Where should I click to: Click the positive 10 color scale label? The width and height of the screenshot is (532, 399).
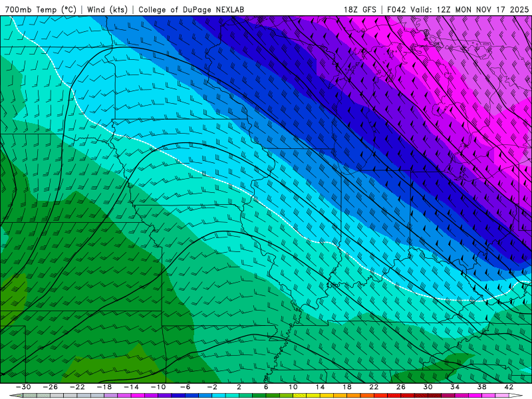click(293, 387)
